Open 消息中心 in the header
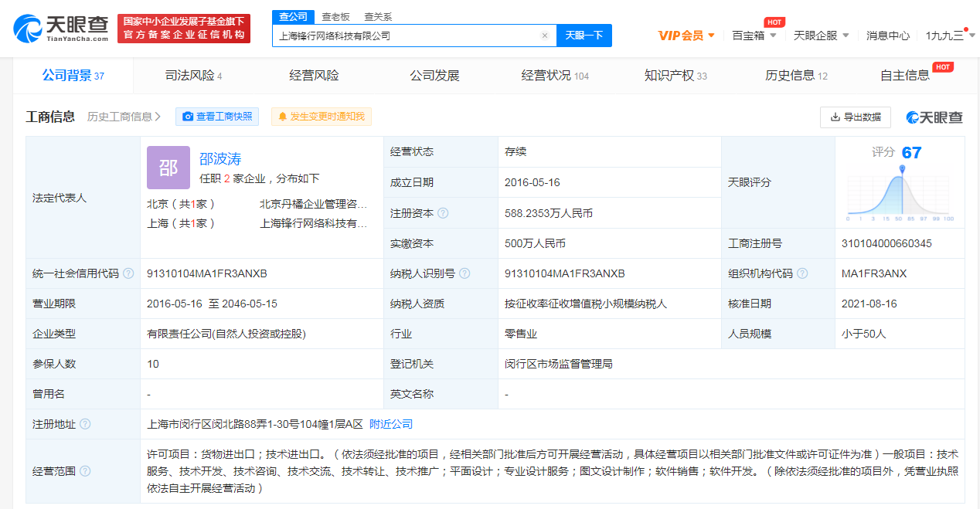Viewport: 980px width, 509px height. point(888,36)
